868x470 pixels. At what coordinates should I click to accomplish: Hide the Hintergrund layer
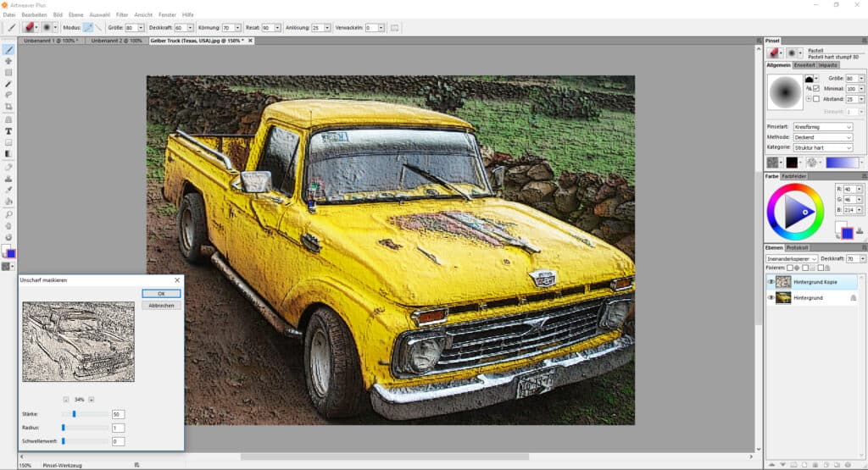tap(771, 298)
